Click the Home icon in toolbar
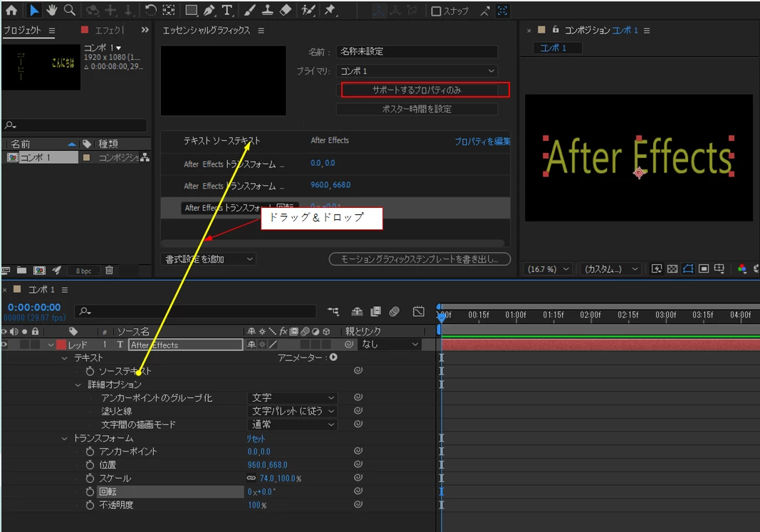The width and height of the screenshot is (760, 532). tap(11, 10)
